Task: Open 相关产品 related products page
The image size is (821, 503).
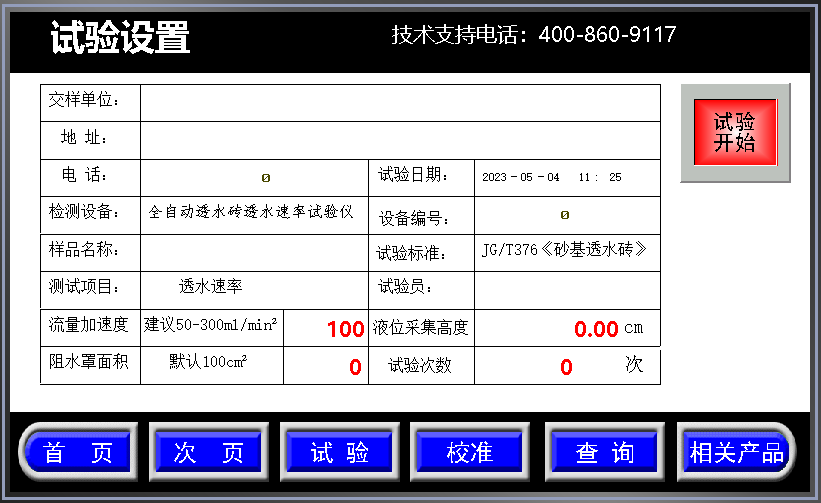Action: 736,452
